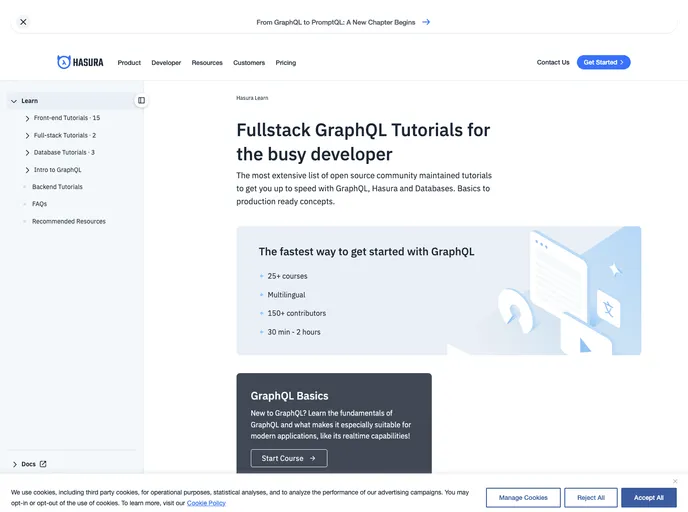Image resolution: width=688 pixels, height=512 pixels.
Task: Open the Cookie Policy link
Action: (206, 503)
